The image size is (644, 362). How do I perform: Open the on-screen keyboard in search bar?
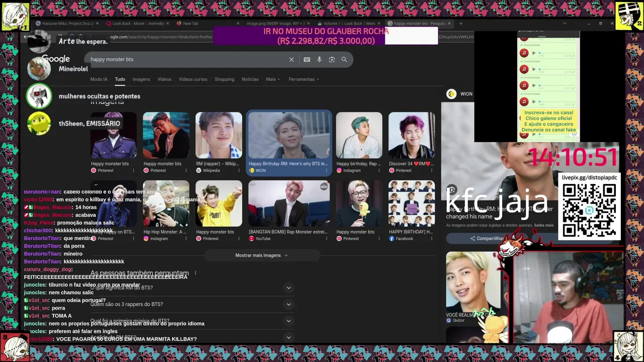[x=307, y=59]
